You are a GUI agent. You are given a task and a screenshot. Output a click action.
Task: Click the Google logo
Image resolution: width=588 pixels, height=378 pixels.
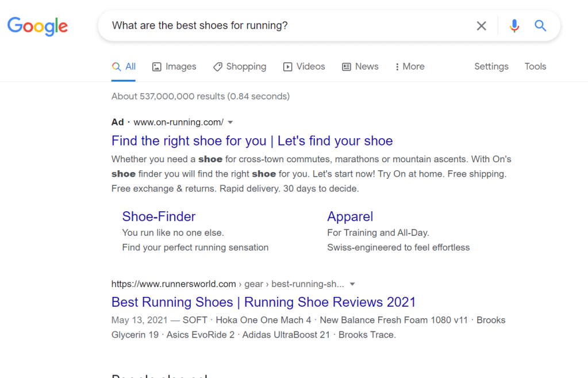click(x=37, y=26)
